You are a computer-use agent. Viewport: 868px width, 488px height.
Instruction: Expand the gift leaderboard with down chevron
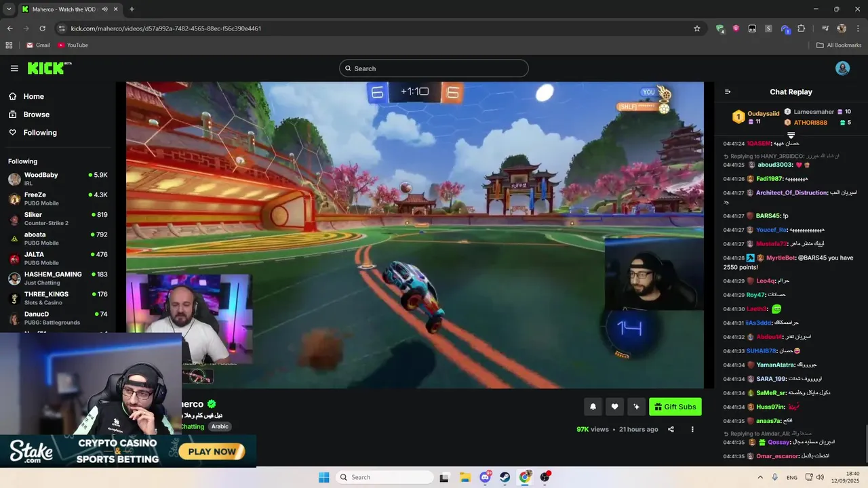point(791,136)
